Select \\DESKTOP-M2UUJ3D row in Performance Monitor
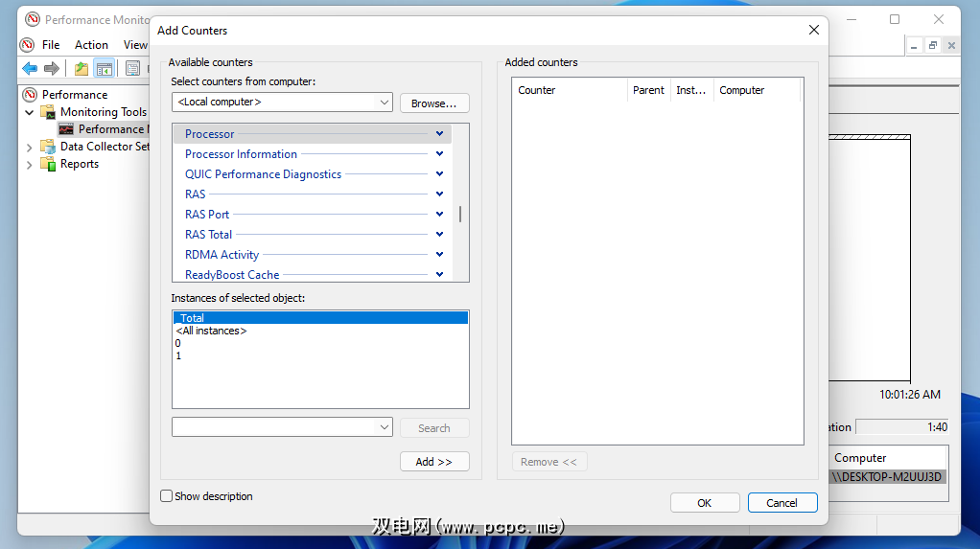Image resolution: width=980 pixels, height=549 pixels. [888, 476]
